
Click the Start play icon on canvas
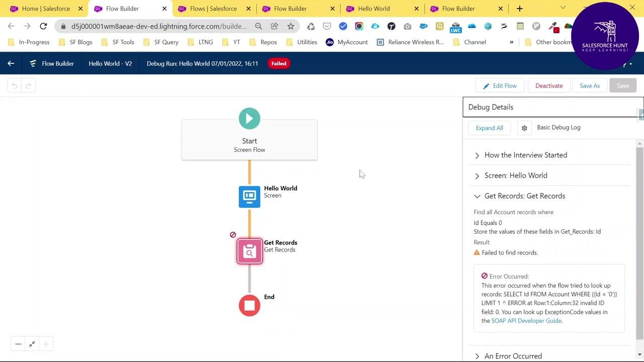click(250, 119)
